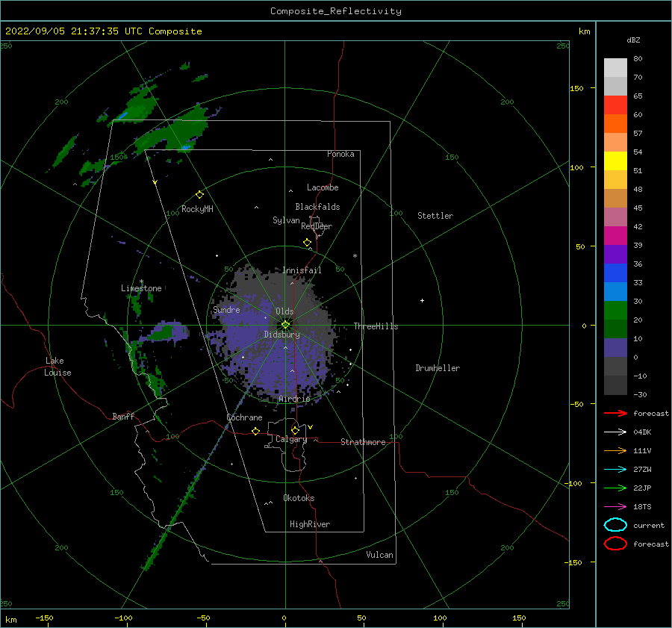The height and width of the screenshot is (628, 672).
Task: Click the Blackfalds label
Action: (x=317, y=207)
